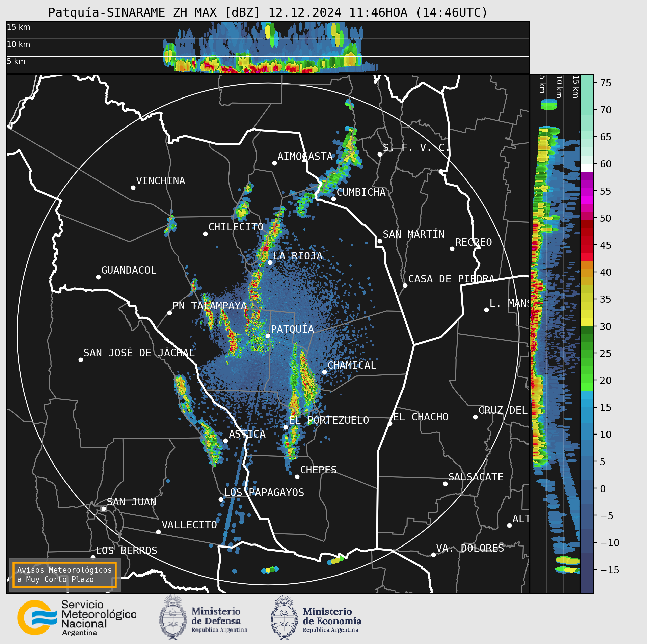The height and width of the screenshot is (644, 647).
Task: Click the CRUZ DEL label
Action: 503,410
